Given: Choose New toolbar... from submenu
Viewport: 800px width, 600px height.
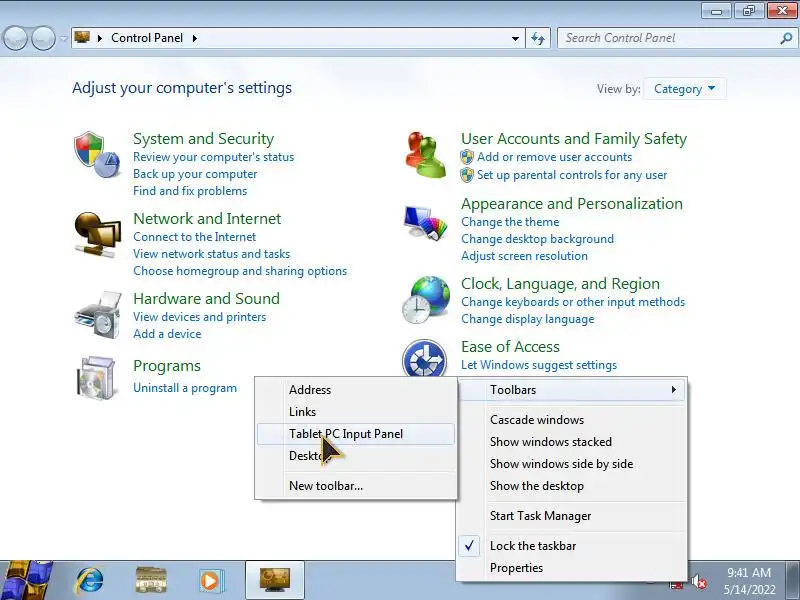Looking at the screenshot, I should click(356, 486).
